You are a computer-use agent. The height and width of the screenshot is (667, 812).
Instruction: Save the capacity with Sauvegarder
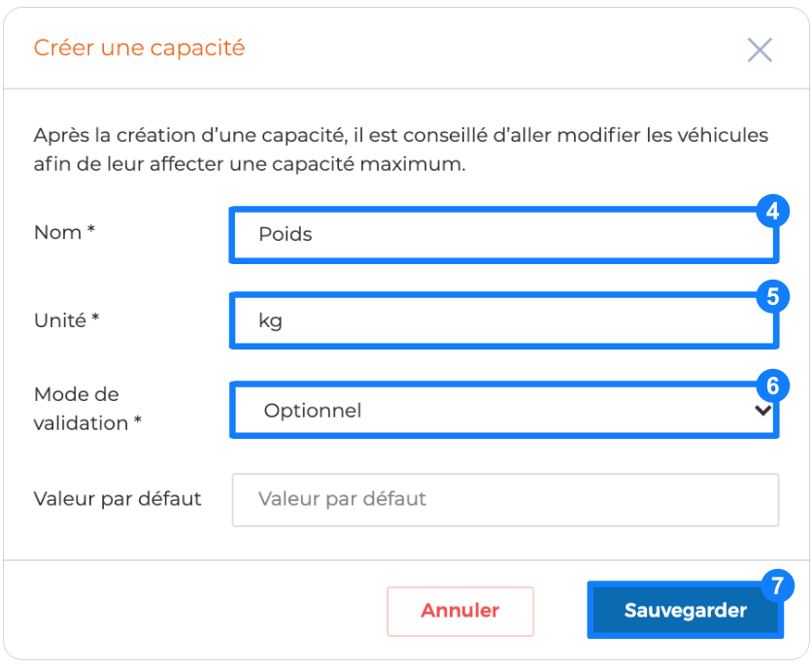coord(685,610)
